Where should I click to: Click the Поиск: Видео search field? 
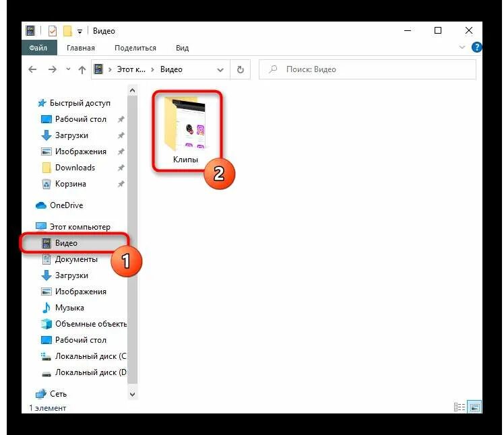(367, 69)
